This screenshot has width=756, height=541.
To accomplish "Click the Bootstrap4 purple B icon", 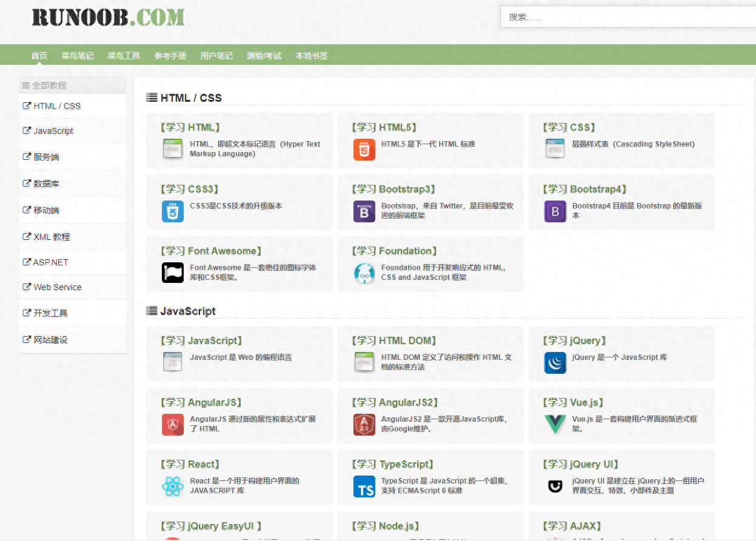I will pyautogui.click(x=555, y=211).
